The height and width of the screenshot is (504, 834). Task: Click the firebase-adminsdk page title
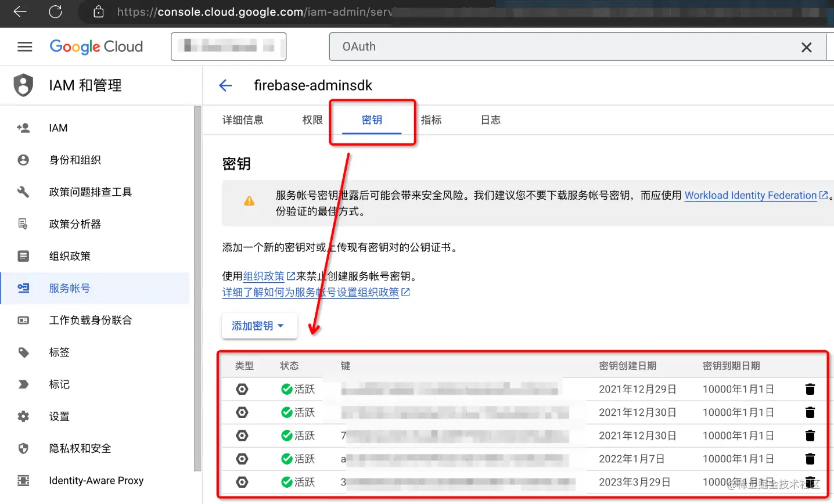[x=313, y=85]
